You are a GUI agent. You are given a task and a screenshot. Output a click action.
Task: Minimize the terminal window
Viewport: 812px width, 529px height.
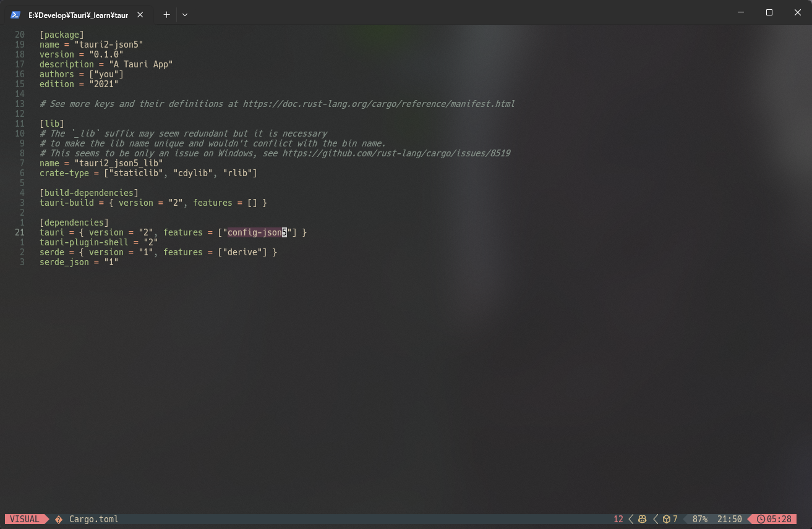[x=741, y=12]
